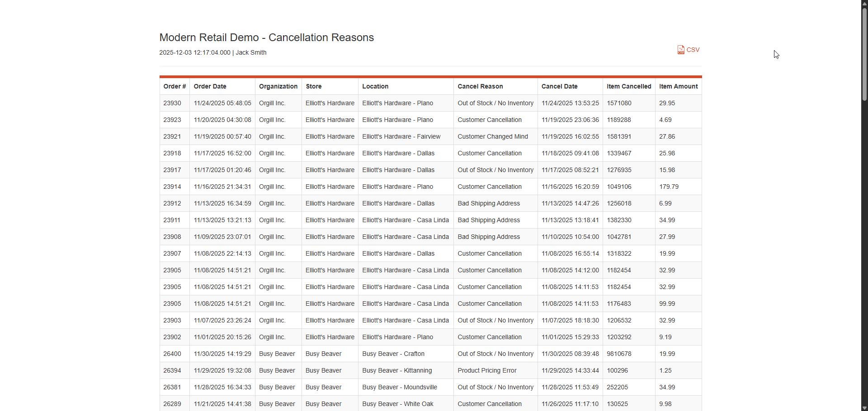Click the Organization column header
868x411 pixels.
tap(278, 86)
